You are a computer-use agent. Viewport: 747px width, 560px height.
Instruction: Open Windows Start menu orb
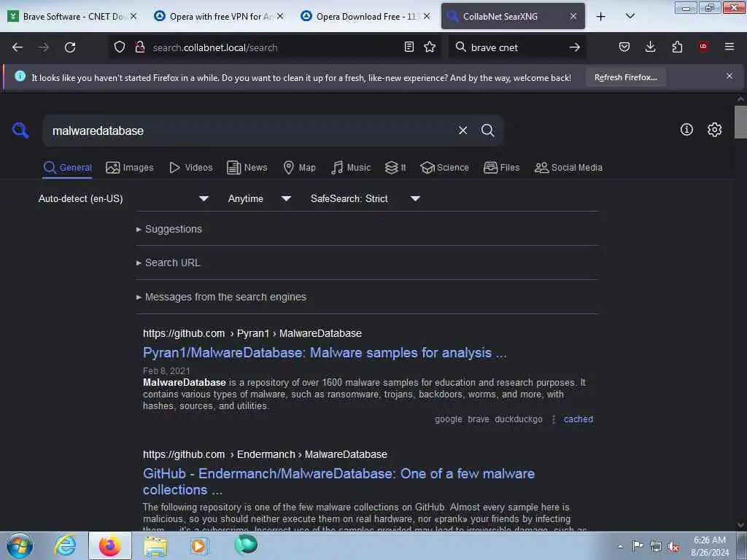pyautogui.click(x=20, y=545)
